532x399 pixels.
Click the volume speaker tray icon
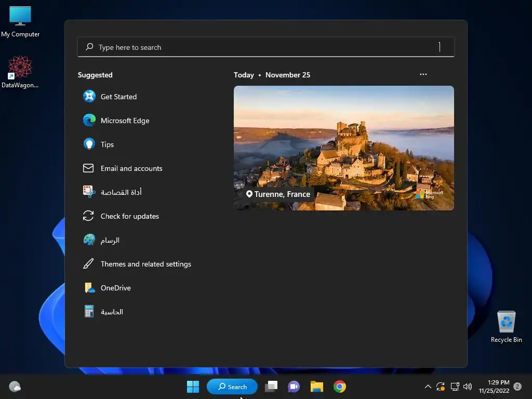click(468, 387)
